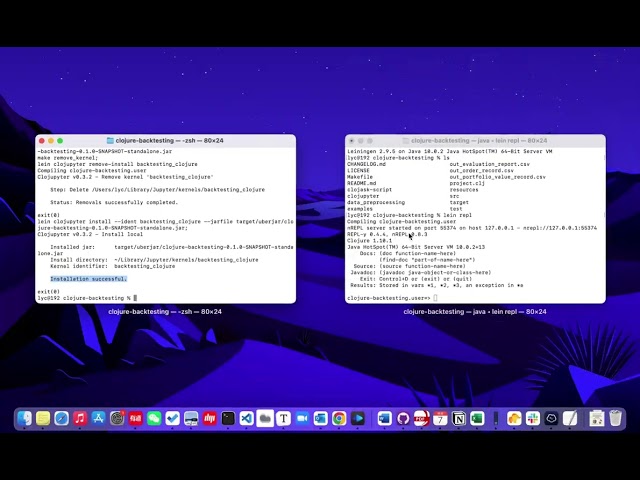Open System Preferences with red badge
The image size is (640, 480).
117,418
